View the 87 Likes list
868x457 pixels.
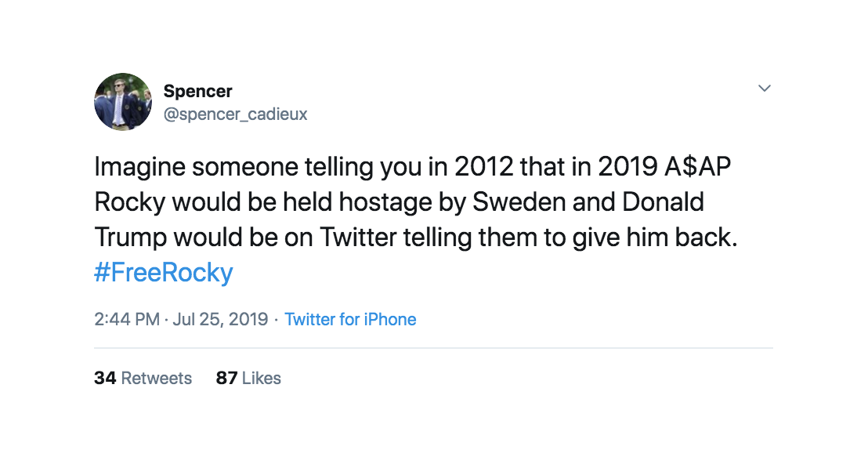249,378
